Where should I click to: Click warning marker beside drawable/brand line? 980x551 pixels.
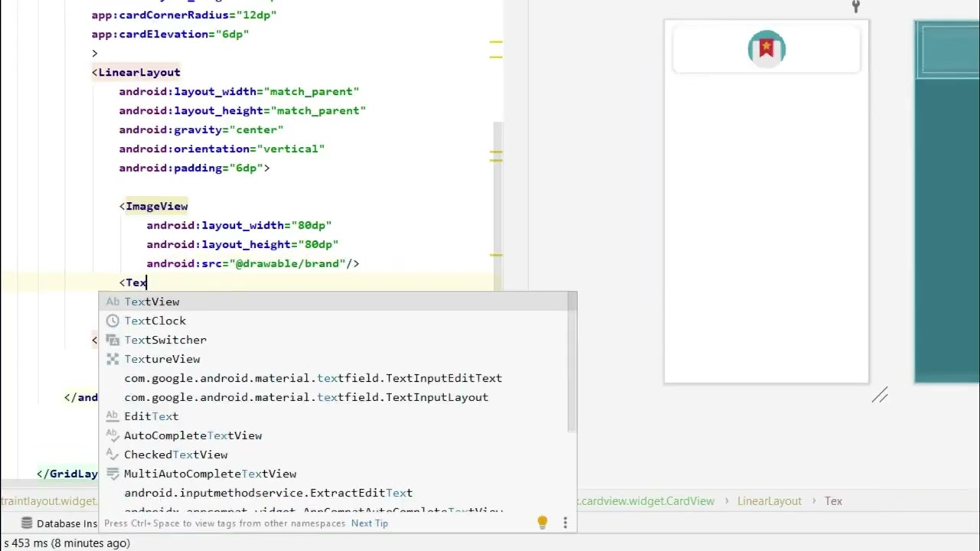pyautogui.click(x=496, y=255)
